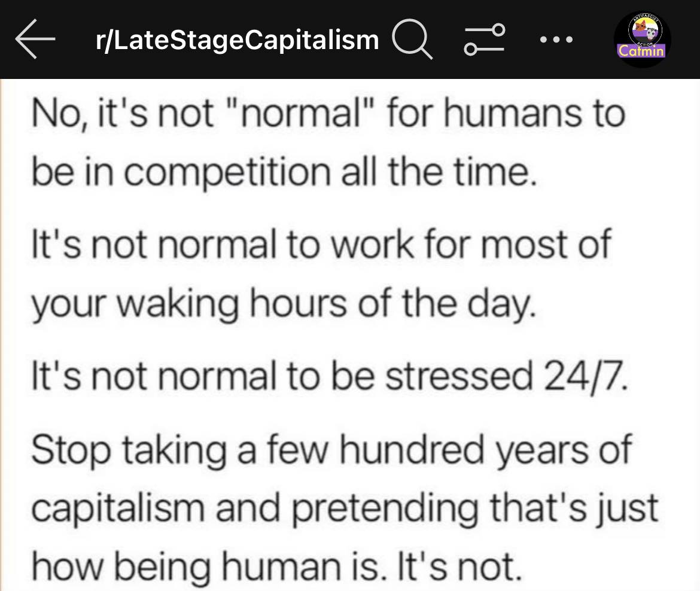Tap the line 'It's not normal to work for most of'
Image resolution: width=700 pixels, height=591 pixels.
[x=321, y=244]
